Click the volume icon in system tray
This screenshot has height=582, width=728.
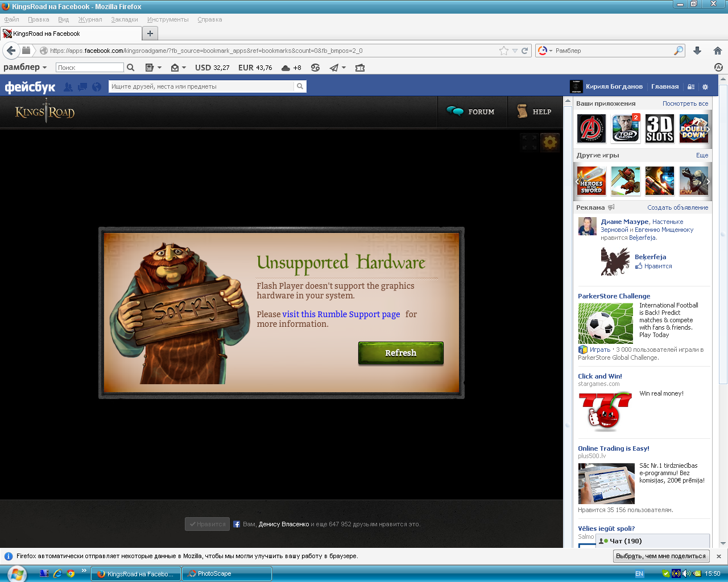click(x=686, y=573)
